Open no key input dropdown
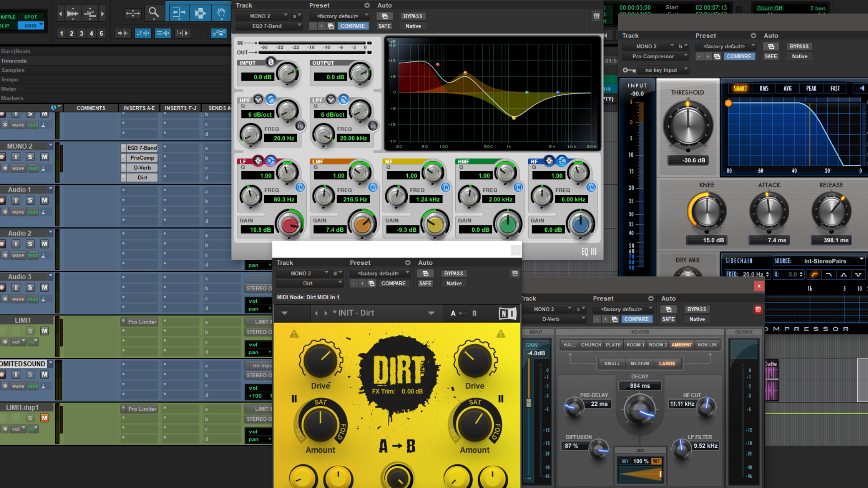This screenshot has width=868, height=488. [x=664, y=70]
